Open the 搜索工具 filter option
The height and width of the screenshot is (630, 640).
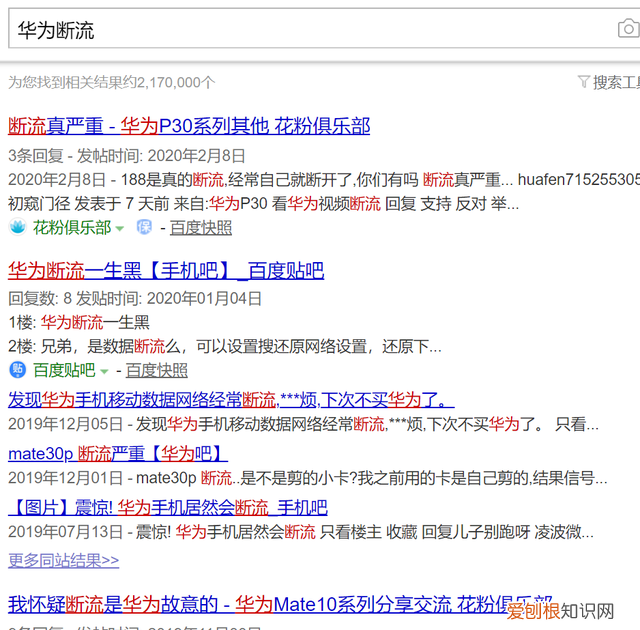[x=616, y=82]
